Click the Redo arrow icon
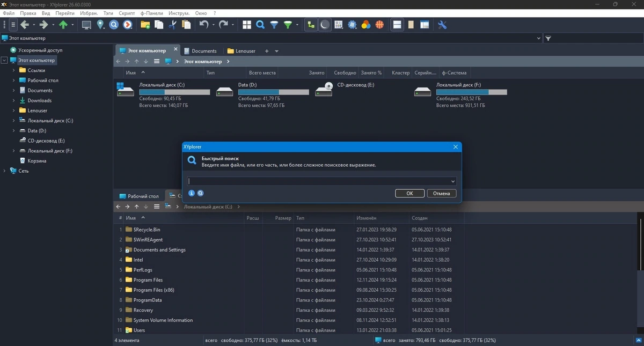The image size is (644, 346). point(223,25)
